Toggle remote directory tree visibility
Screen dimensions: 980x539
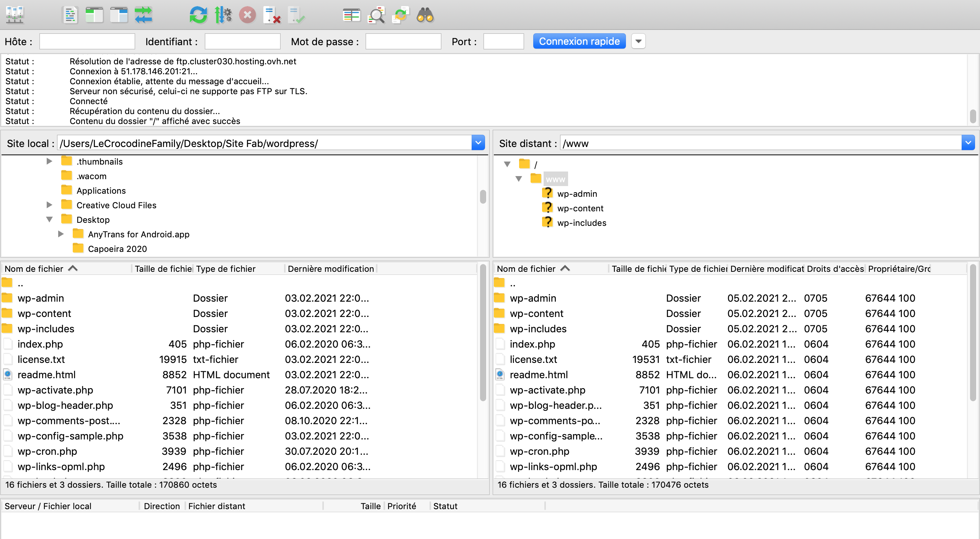click(x=119, y=15)
